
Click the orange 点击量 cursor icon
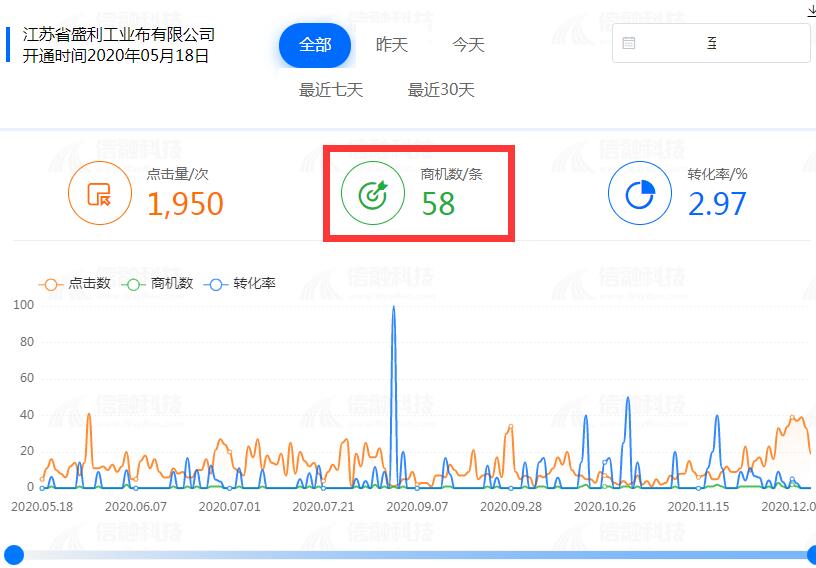tap(99, 194)
